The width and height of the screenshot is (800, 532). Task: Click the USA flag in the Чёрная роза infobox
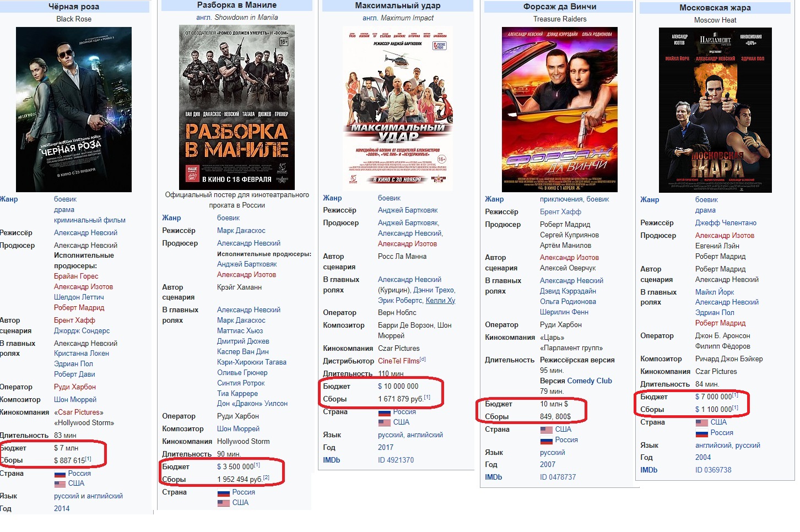pyautogui.click(x=60, y=484)
